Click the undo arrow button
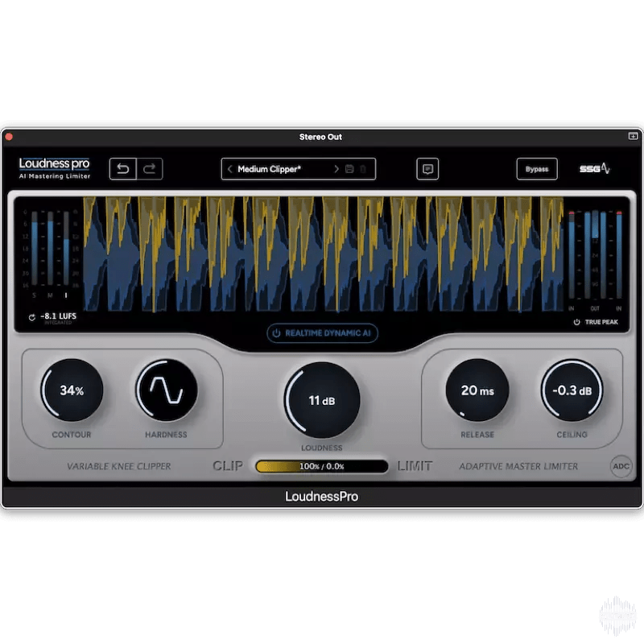 123,169
